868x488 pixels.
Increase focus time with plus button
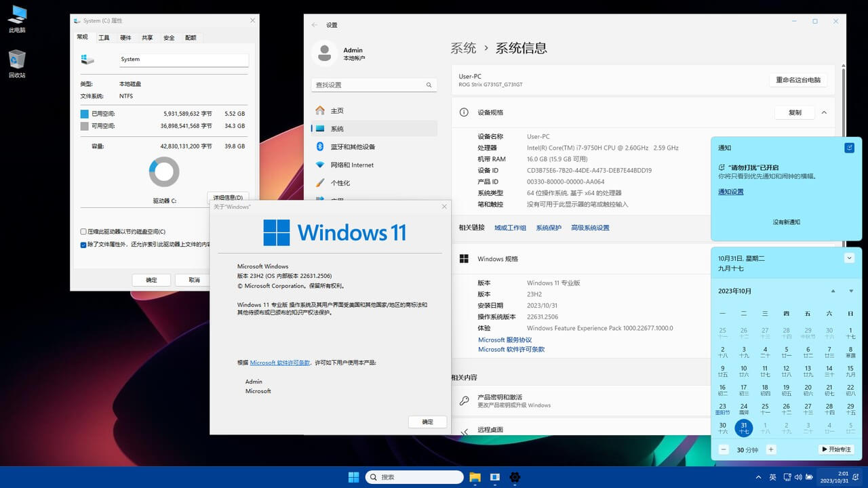770,449
